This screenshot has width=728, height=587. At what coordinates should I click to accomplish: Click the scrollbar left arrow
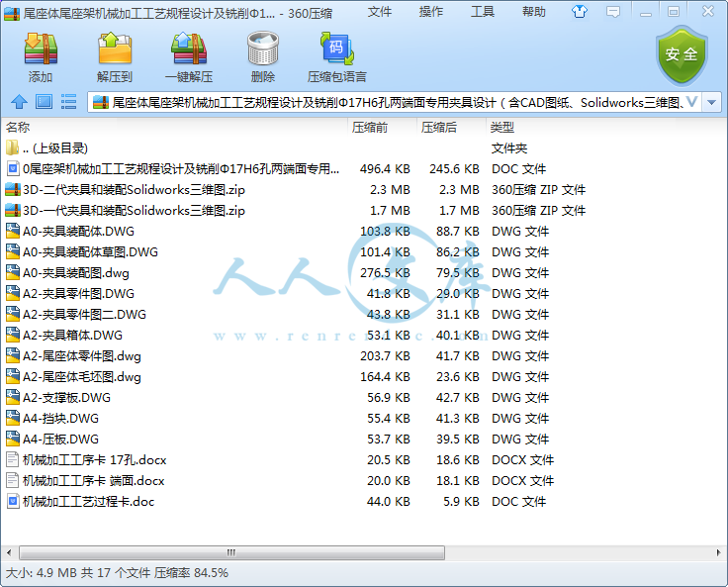tap(8, 552)
